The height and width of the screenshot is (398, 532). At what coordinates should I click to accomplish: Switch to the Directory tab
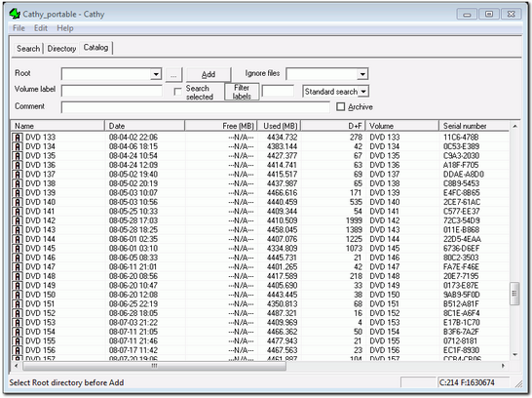(61, 49)
